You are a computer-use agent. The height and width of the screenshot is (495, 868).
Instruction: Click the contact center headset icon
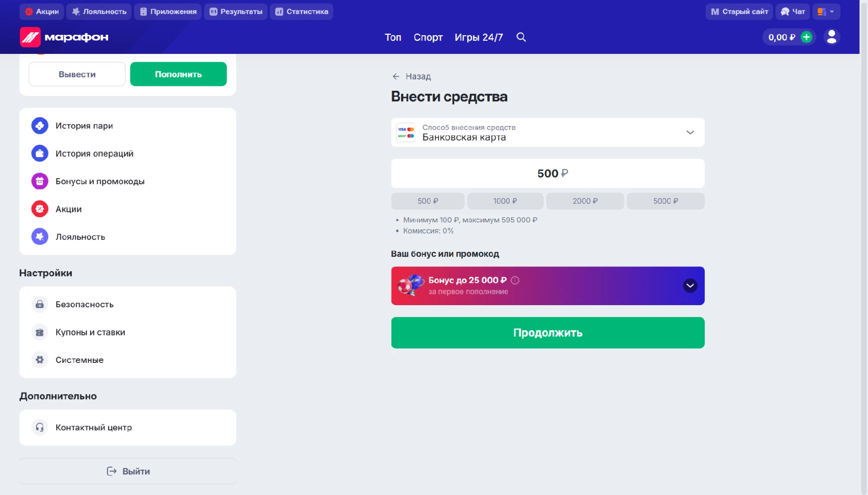click(40, 427)
